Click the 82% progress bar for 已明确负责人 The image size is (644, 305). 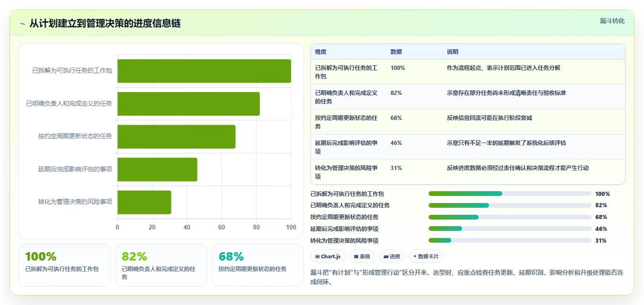(x=510, y=205)
